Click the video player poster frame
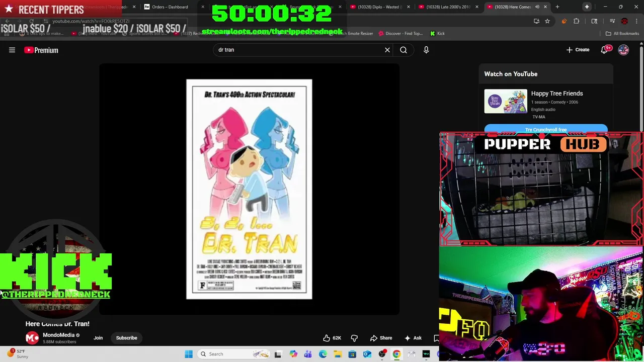This screenshot has height=362, width=644. coord(249,189)
